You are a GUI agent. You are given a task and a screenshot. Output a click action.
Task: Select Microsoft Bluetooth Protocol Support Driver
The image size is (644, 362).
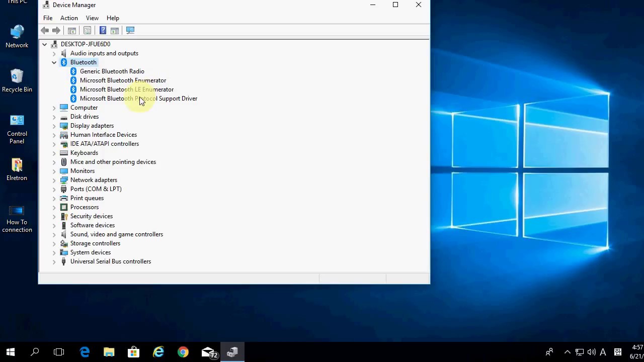pyautogui.click(x=138, y=99)
